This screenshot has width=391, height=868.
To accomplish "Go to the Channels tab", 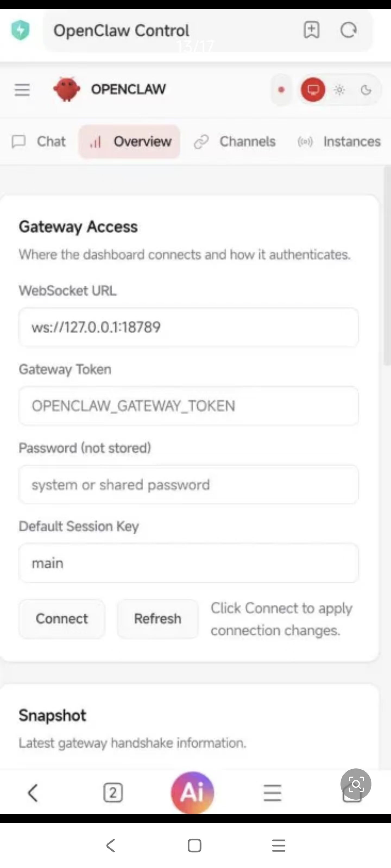I will 235,142.
